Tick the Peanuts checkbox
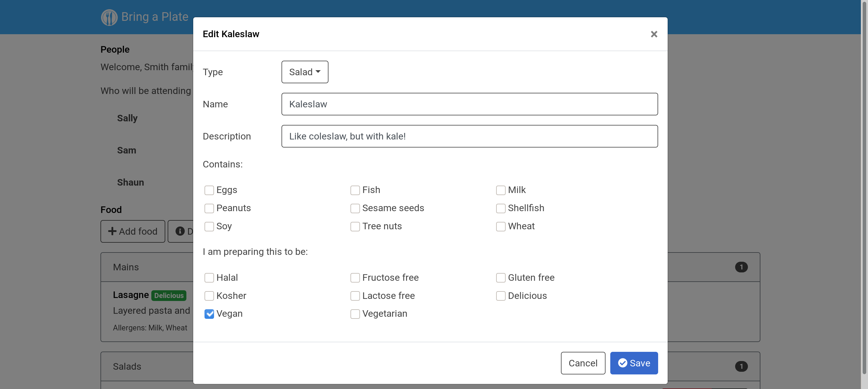The height and width of the screenshot is (389, 868). [209, 208]
